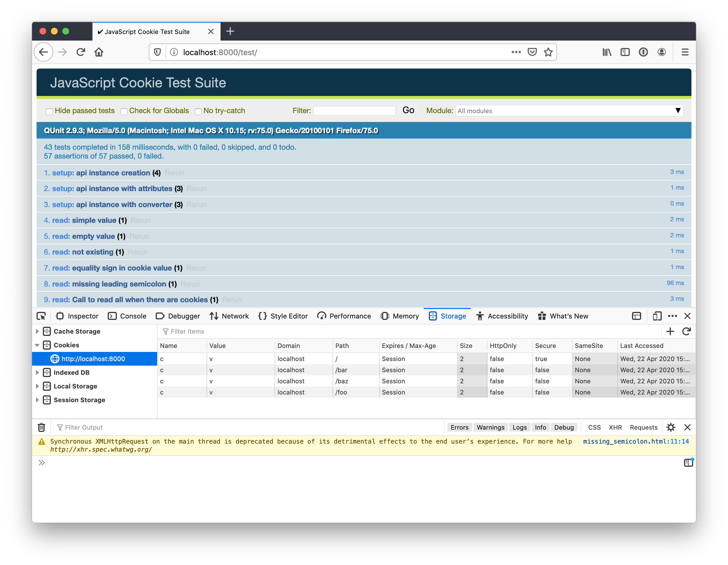Add a new storage item with plus icon
The image size is (728, 565).
coord(670,331)
